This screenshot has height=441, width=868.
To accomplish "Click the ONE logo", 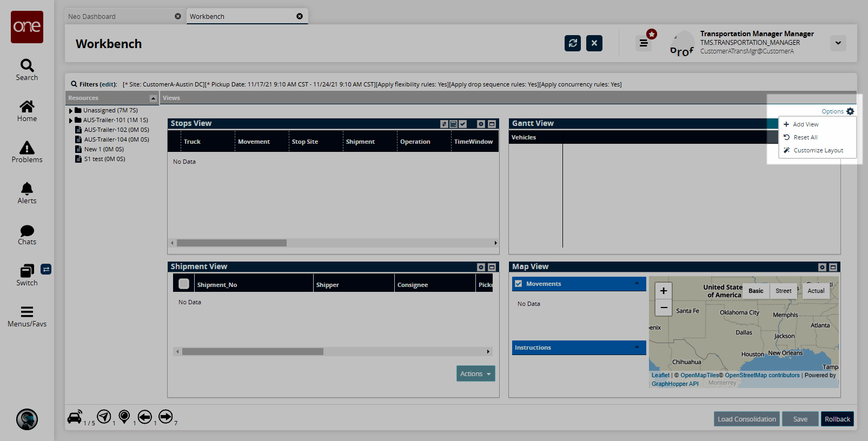I will tap(27, 27).
